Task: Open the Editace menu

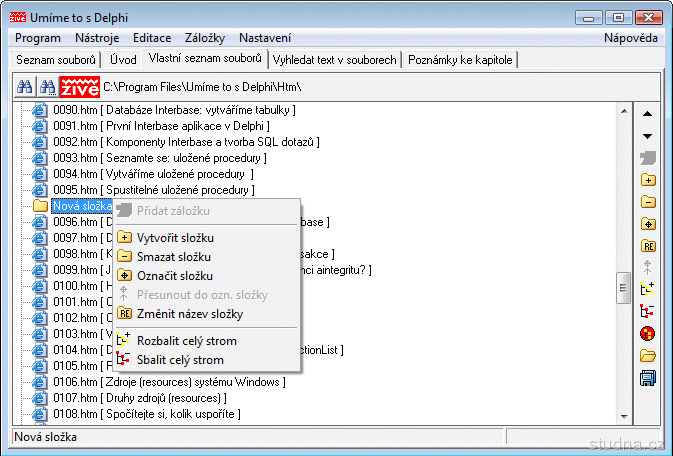Action: (x=152, y=38)
